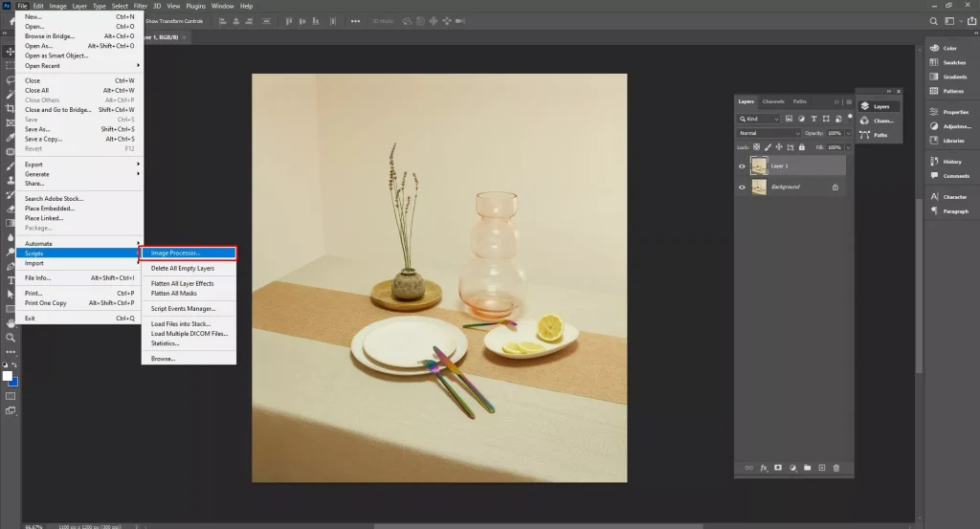
Task: Open the Edit menu
Action: 38,6
